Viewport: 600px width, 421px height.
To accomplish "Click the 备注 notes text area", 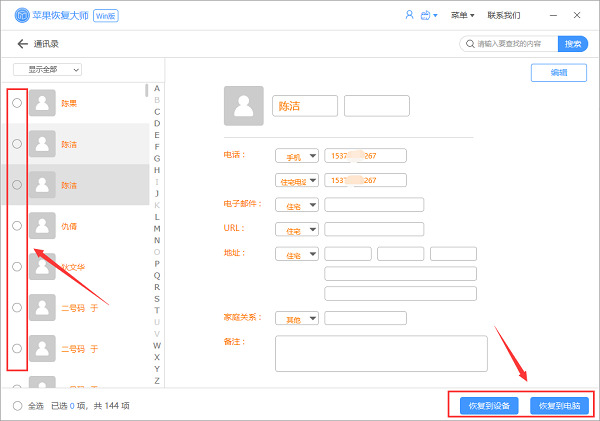I will pyautogui.click(x=381, y=354).
